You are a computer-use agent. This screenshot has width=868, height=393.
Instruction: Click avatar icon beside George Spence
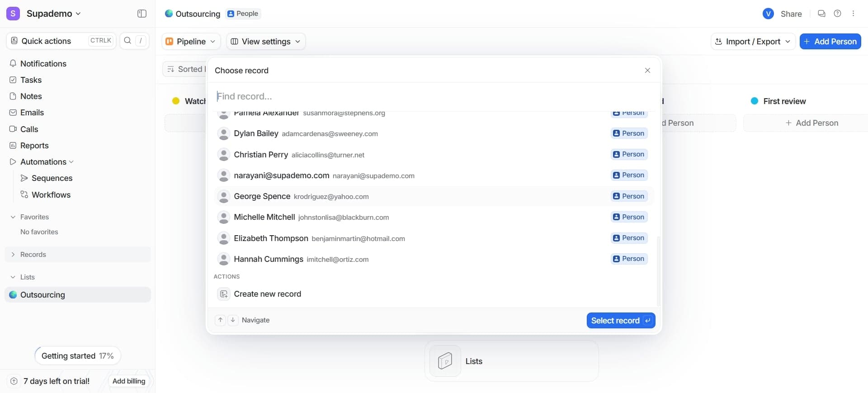tap(223, 196)
